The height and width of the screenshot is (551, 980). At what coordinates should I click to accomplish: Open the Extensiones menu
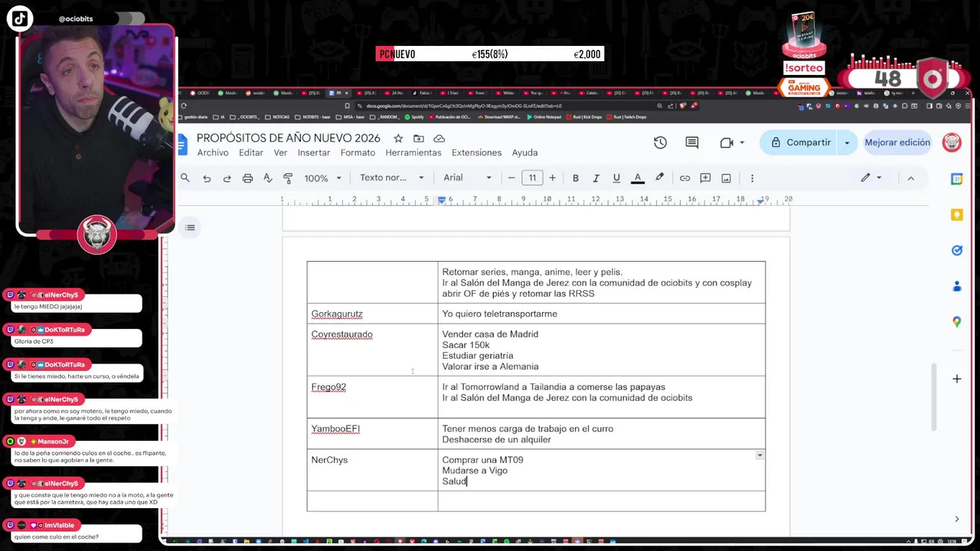click(476, 153)
